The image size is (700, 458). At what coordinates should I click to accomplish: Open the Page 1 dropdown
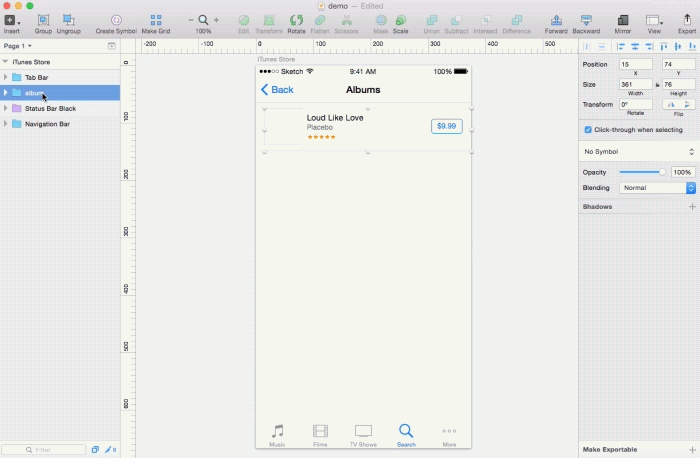click(17, 46)
